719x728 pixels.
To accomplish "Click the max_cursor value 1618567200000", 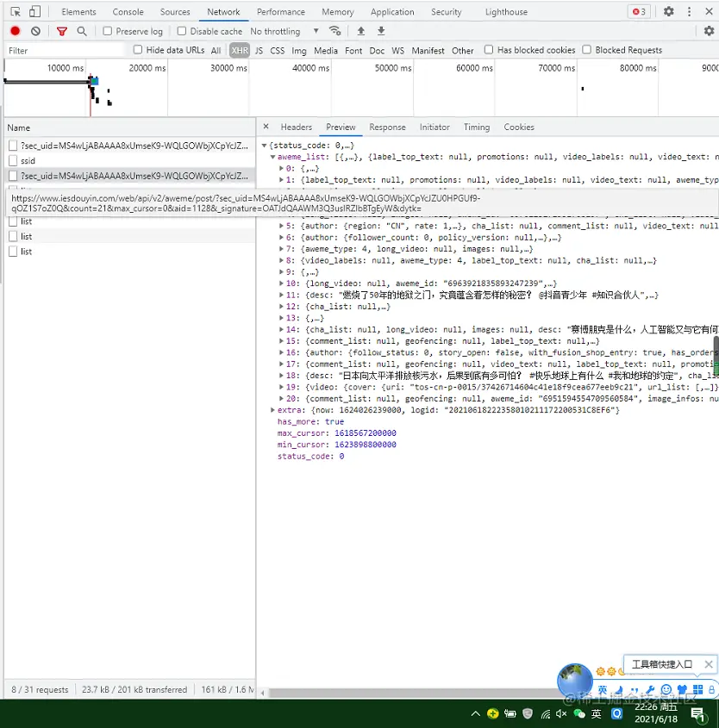I will [x=366, y=432].
